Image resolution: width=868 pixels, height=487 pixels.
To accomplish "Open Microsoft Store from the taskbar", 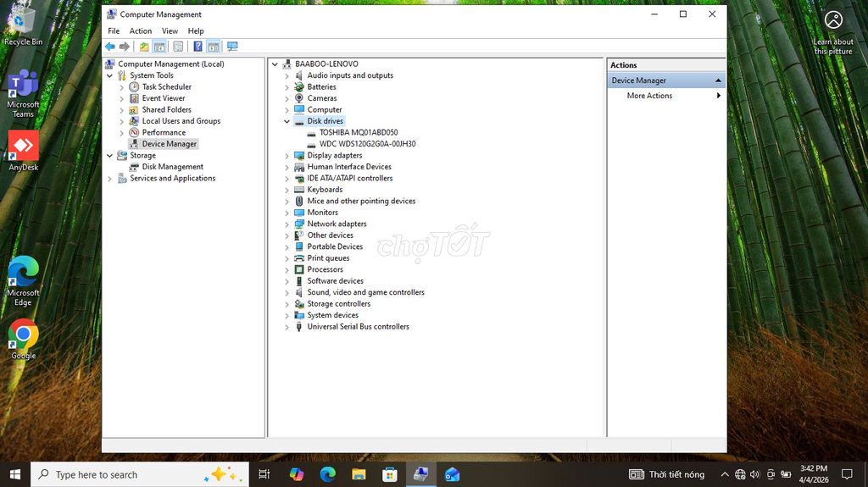I will tap(390, 474).
